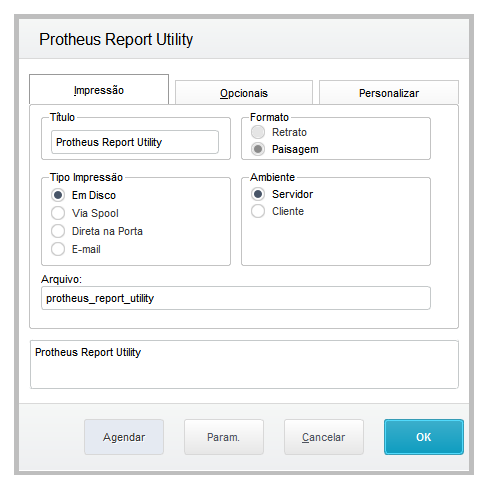The image size is (487, 489).
Task: Click the description text area at bottom
Action: (x=244, y=364)
